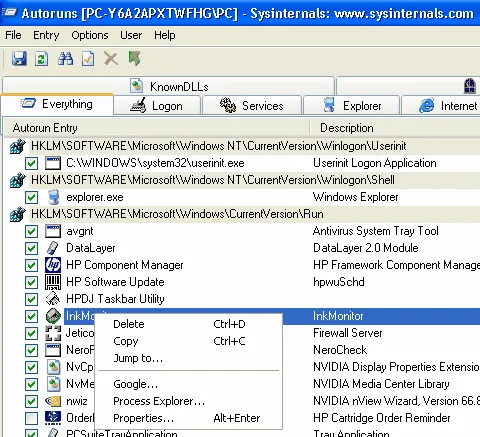Choose Delete from the context menu
The image size is (480, 437).
click(188, 324)
